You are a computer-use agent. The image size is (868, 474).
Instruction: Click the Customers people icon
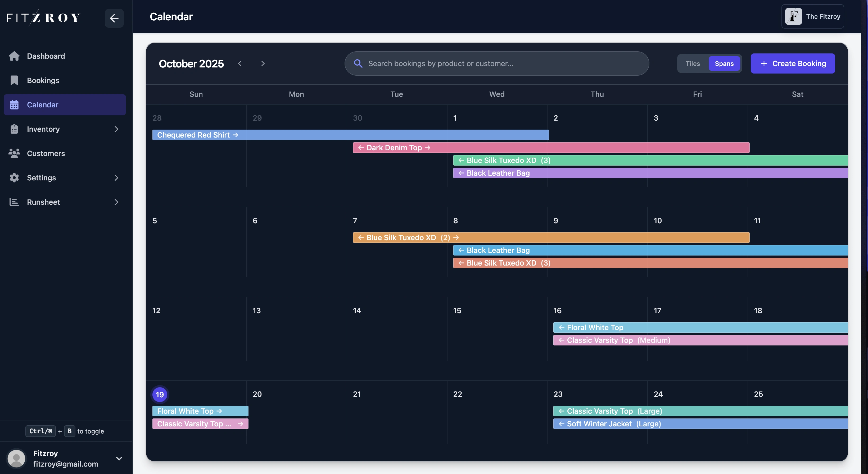(x=14, y=153)
